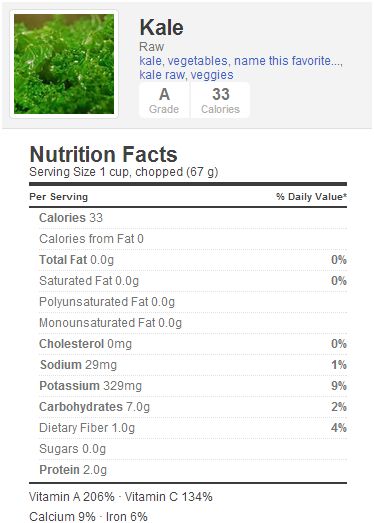
Task: Select the Sodium 29mg row
Action: [193, 365]
